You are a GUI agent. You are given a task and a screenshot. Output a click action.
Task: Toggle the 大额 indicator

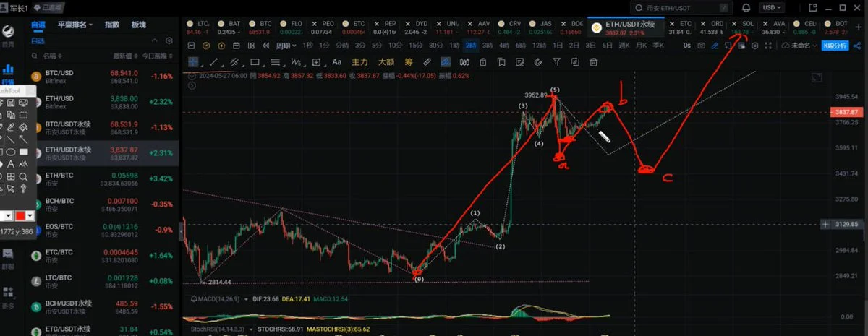(386, 62)
